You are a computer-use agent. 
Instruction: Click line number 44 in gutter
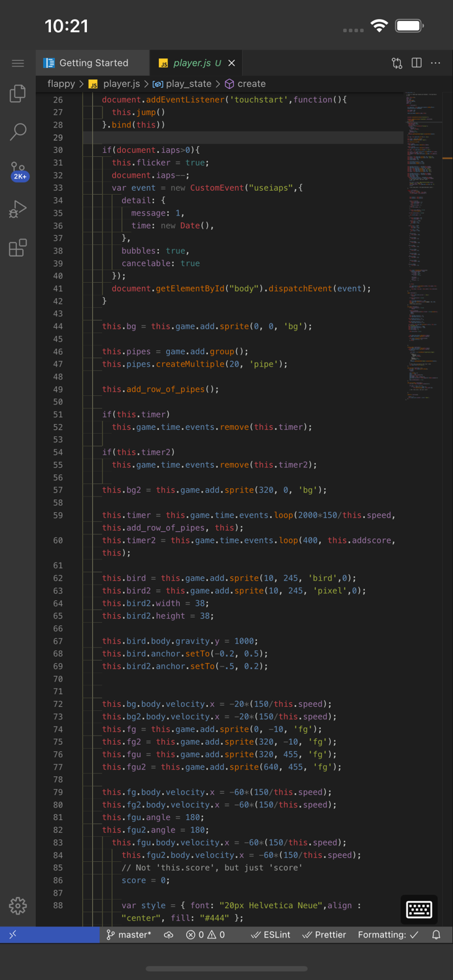click(x=58, y=326)
